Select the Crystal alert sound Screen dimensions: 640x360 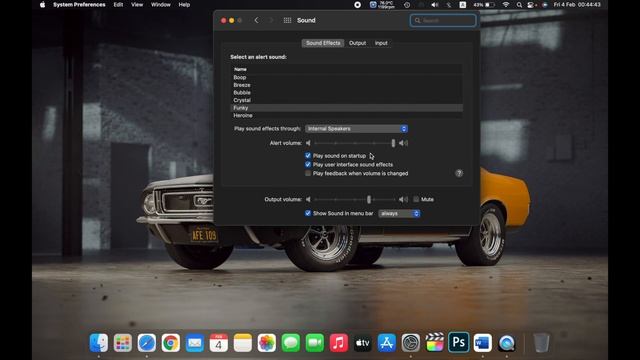pyautogui.click(x=347, y=100)
